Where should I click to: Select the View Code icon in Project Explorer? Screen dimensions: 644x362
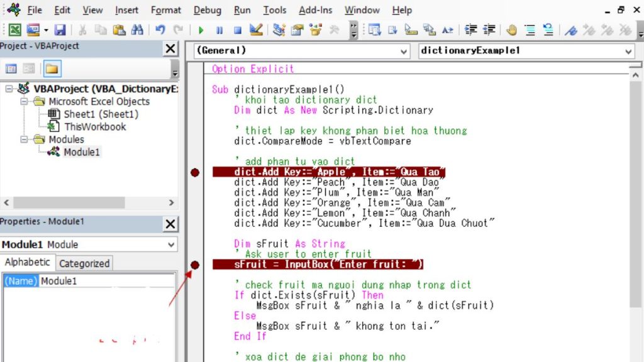point(11,69)
